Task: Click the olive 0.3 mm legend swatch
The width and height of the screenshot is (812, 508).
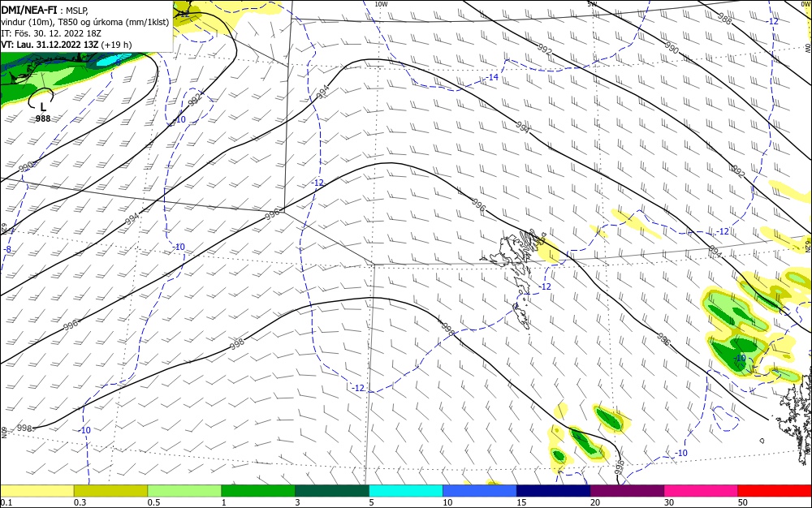Action: tap(110, 491)
